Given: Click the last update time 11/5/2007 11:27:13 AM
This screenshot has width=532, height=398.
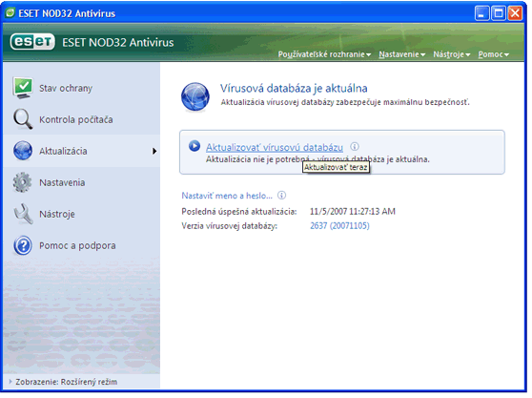Looking at the screenshot, I should pyautogui.click(x=353, y=212).
